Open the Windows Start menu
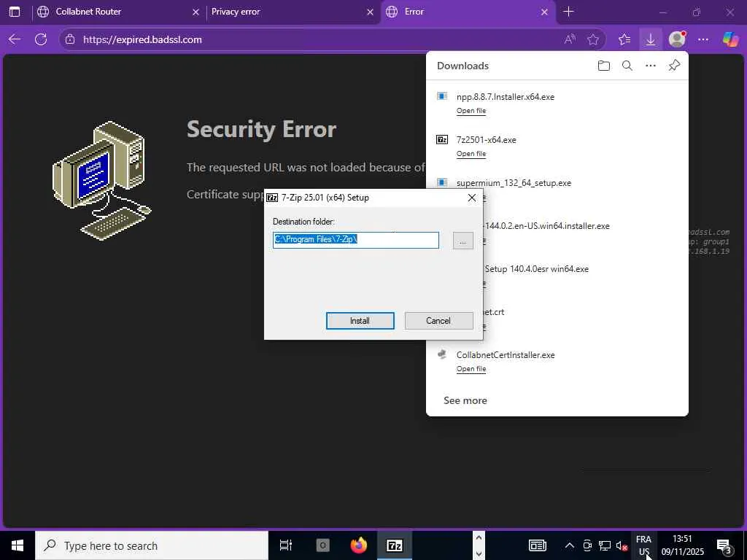The width and height of the screenshot is (747, 560). (x=18, y=545)
